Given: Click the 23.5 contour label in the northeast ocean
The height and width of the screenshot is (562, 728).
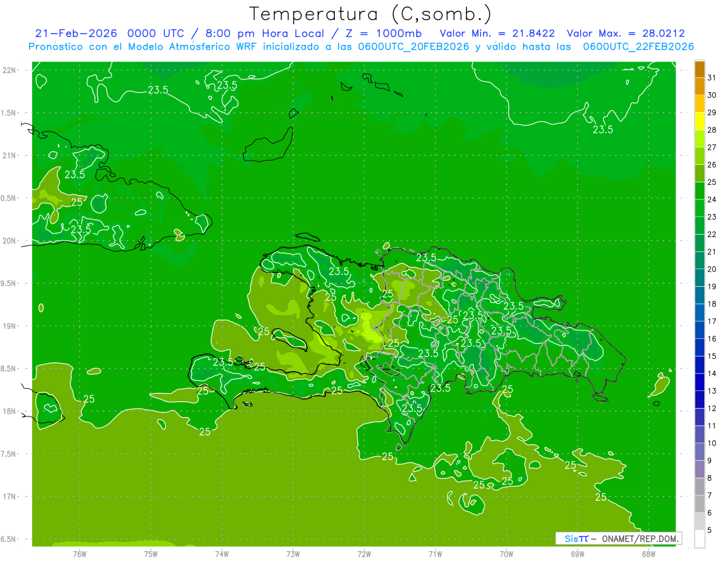Looking at the screenshot, I should pyautogui.click(x=603, y=130).
